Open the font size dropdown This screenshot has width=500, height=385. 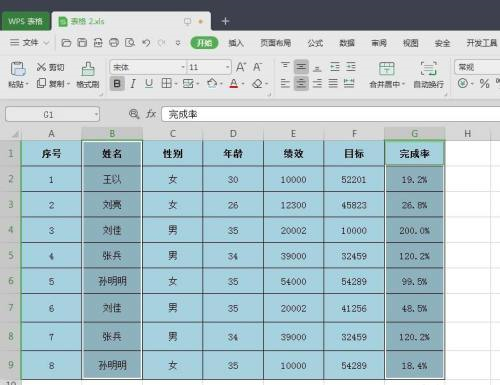coord(228,67)
